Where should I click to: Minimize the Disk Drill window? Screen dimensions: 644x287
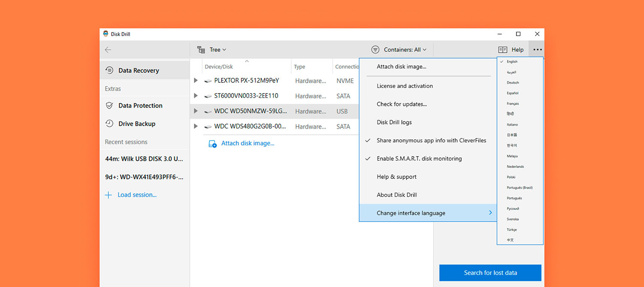coord(500,34)
